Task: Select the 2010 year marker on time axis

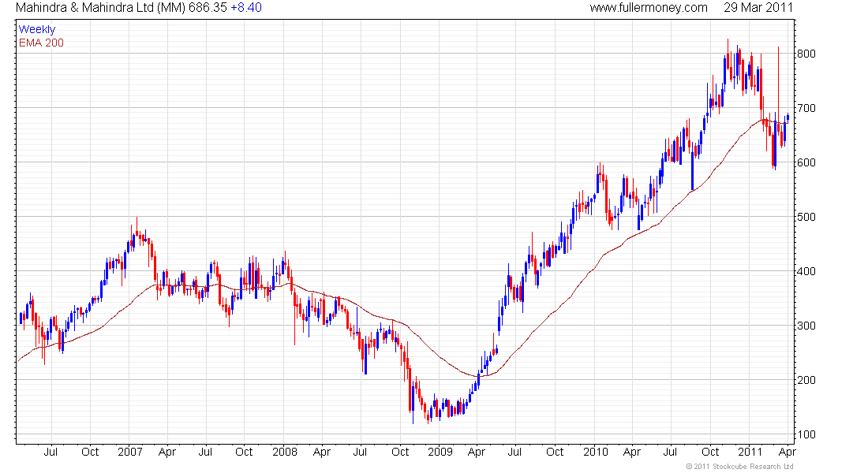Action: click(596, 452)
